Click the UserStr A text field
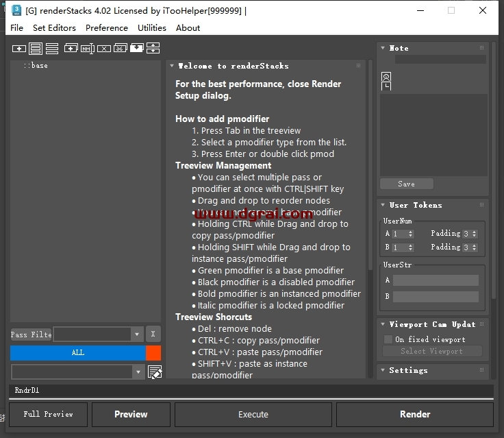The width and height of the screenshot is (504, 438). 436,280
